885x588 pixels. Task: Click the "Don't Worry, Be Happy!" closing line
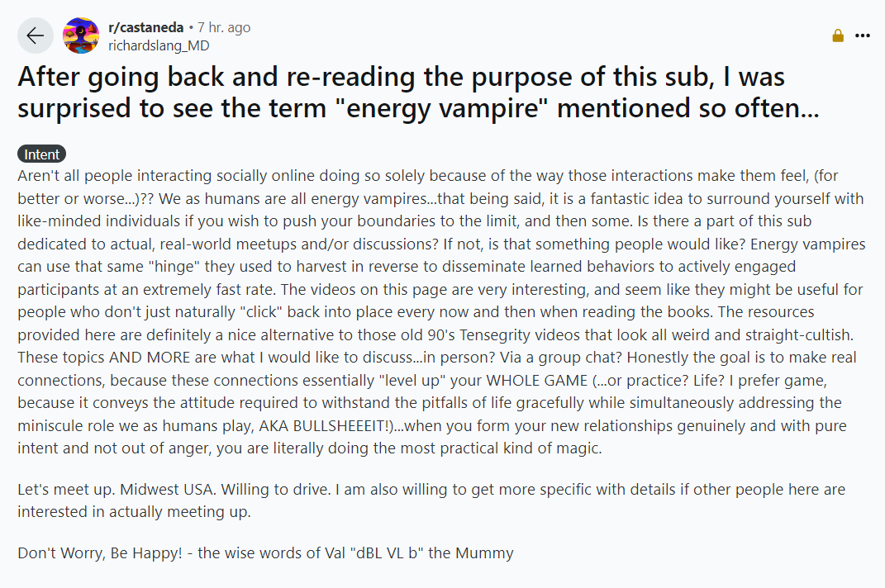(x=101, y=552)
